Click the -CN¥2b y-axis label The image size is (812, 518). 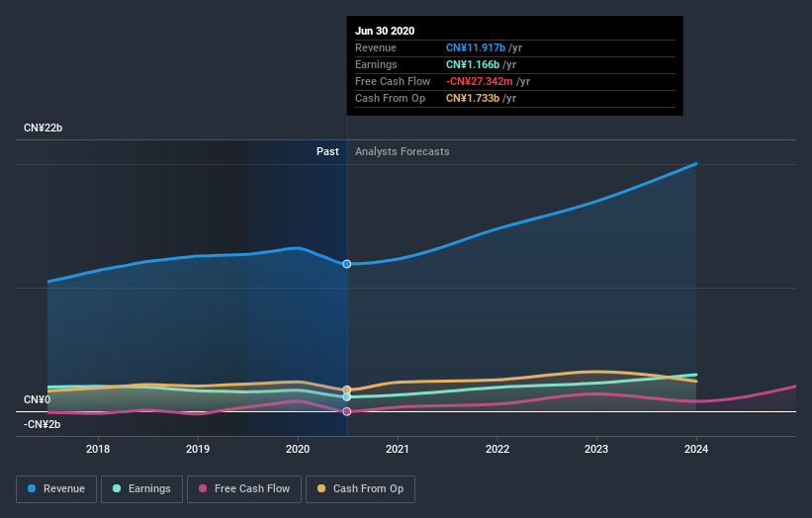[42, 424]
